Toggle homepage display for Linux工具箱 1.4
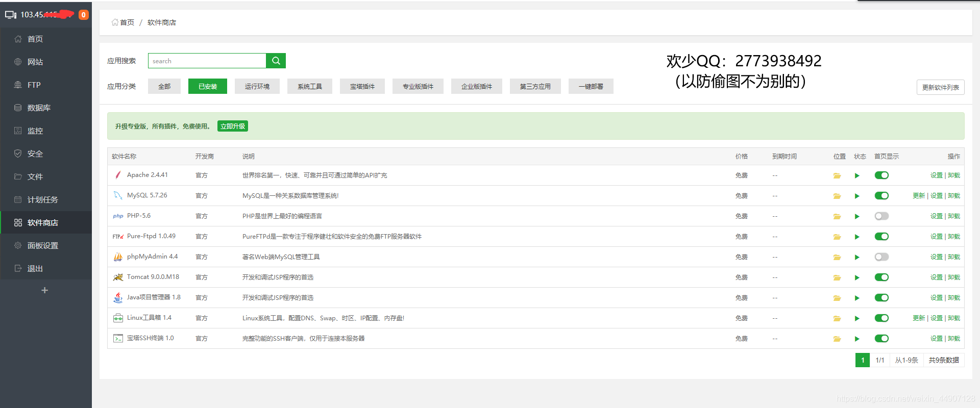 click(881, 318)
